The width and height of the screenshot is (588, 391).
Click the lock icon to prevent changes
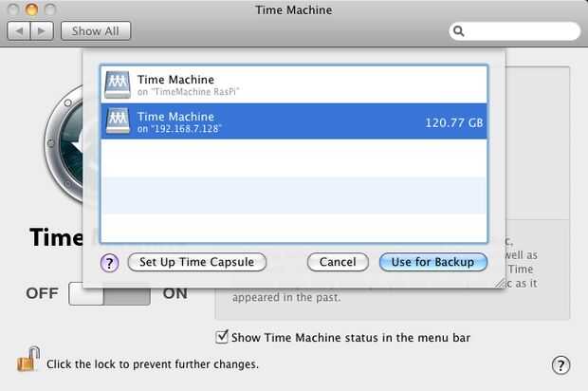point(28,361)
